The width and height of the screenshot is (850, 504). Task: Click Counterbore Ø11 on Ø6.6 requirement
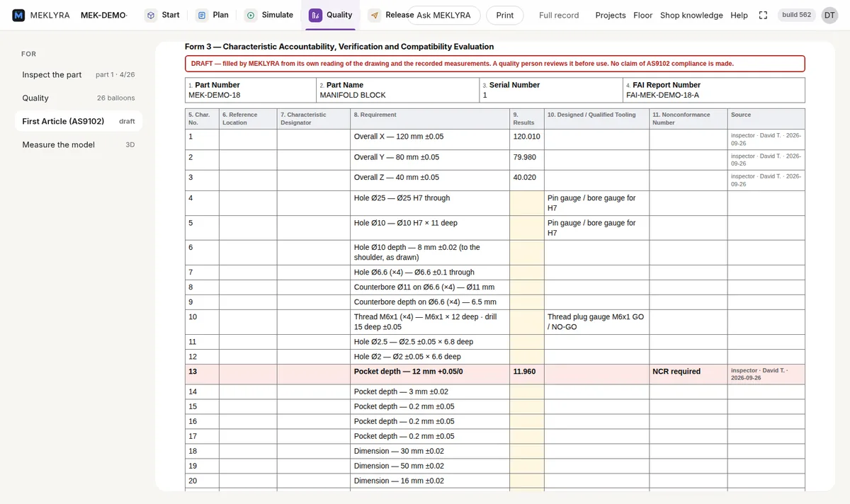pos(424,287)
